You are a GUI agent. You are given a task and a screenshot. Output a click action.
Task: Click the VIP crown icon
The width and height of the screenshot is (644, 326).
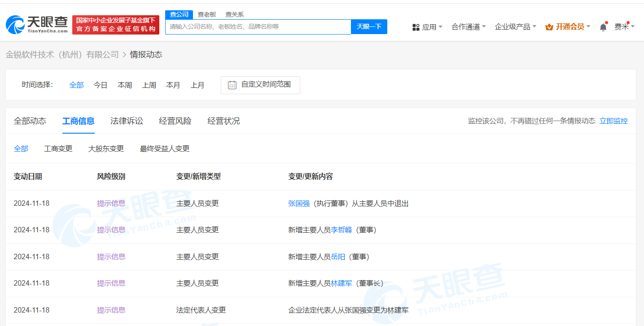549,27
